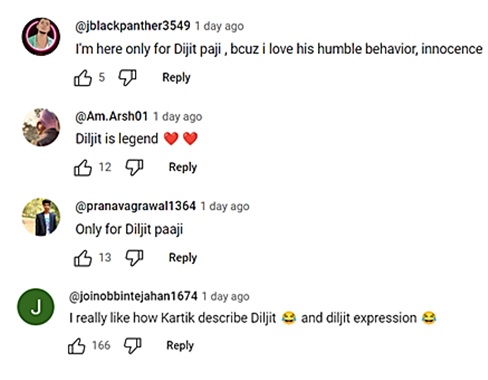This screenshot has width=488, height=380.
Task: Dislike the 'Only for Diljit paaji' comment
Action: pyautogui.click(x=134, y=258)
